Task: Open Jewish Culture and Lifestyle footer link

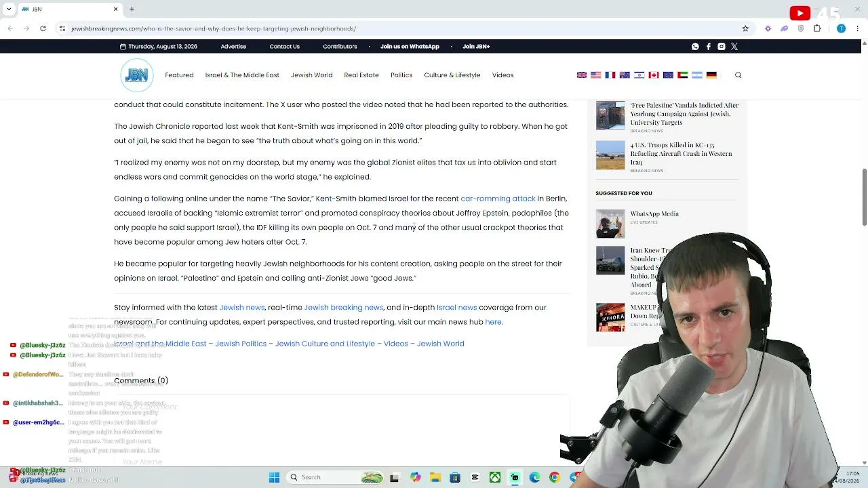Action: coord(325,344)
